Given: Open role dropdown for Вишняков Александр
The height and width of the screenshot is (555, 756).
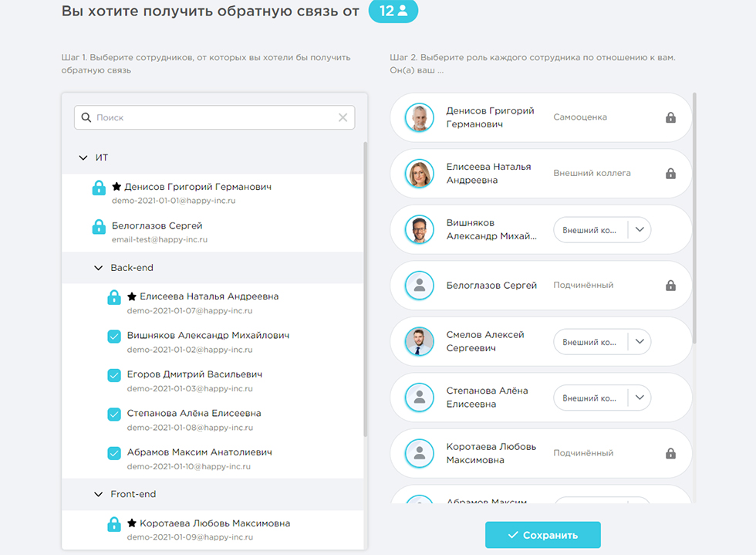Looking at the screenshot, I should [x=640, y=230].
